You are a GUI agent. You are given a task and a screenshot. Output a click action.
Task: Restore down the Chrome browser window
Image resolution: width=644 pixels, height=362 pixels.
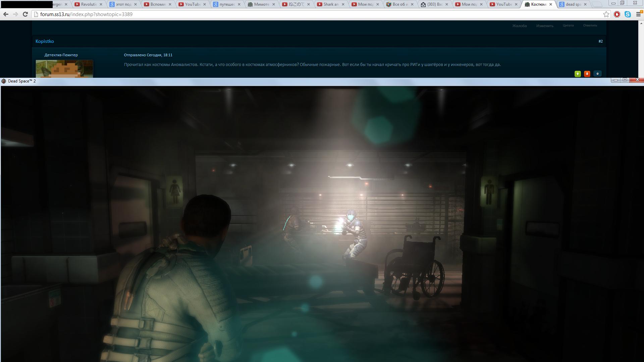point(622,3)
